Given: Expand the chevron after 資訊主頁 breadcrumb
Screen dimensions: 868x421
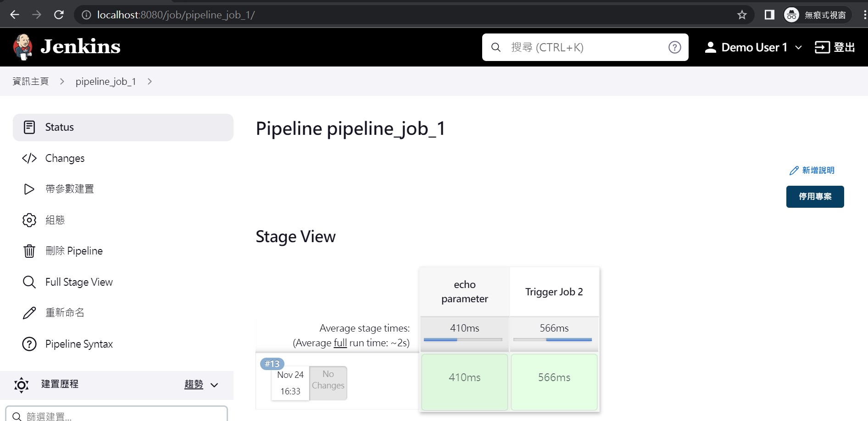Looking at the screenshot, I should click(62, 81).
